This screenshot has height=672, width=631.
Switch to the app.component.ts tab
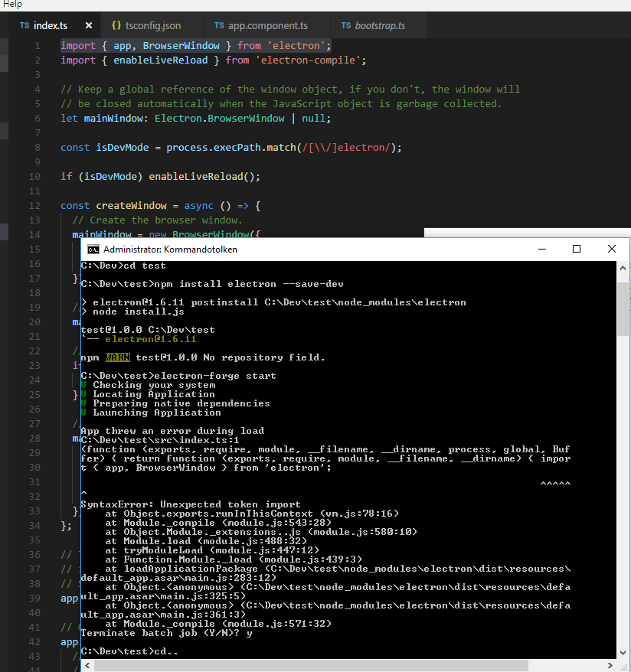click(x=268, y=26)
